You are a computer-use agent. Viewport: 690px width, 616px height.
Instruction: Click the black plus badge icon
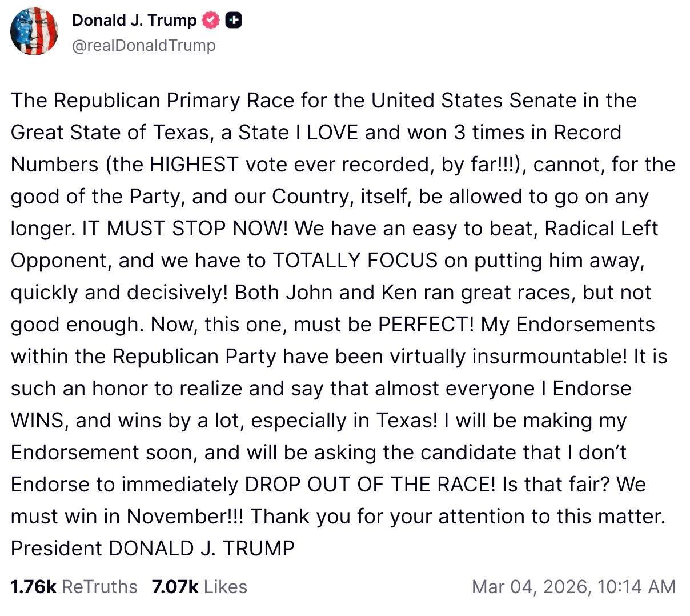point(234,21)
